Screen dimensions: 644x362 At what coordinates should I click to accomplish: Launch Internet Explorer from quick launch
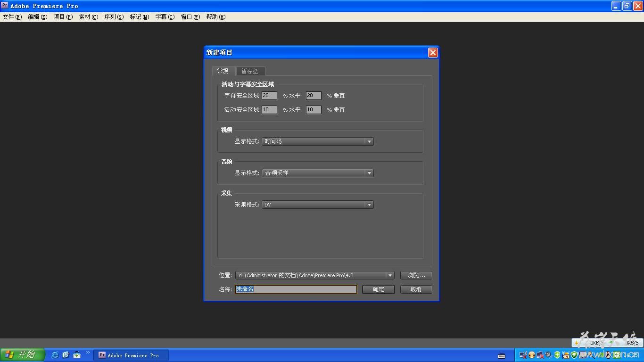click(x=55, y=355)
